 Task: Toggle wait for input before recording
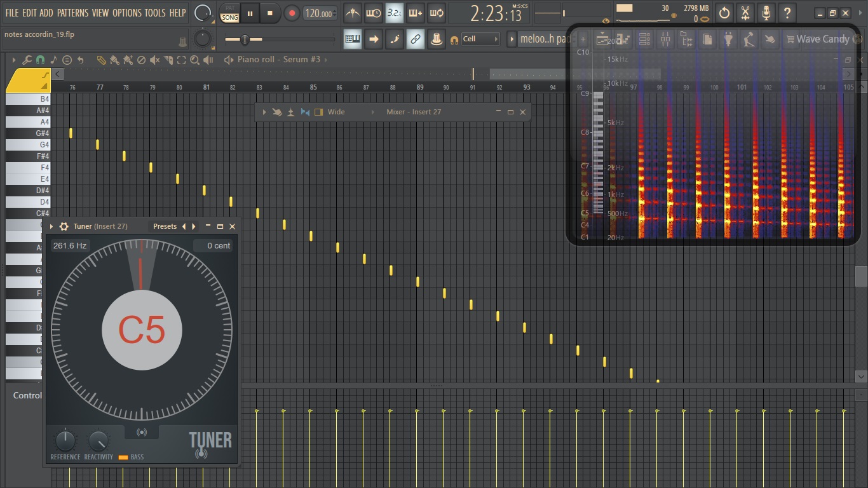[x=374, y=13]
